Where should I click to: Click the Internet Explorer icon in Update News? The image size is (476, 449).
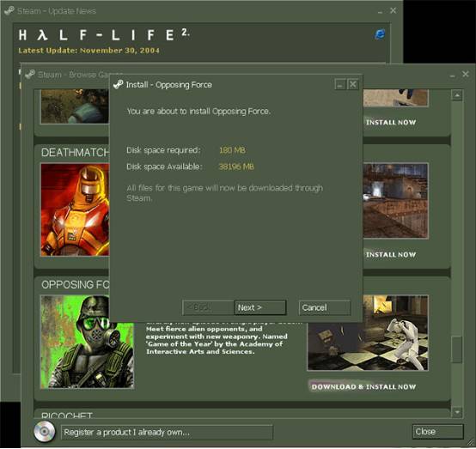(380, 34)
